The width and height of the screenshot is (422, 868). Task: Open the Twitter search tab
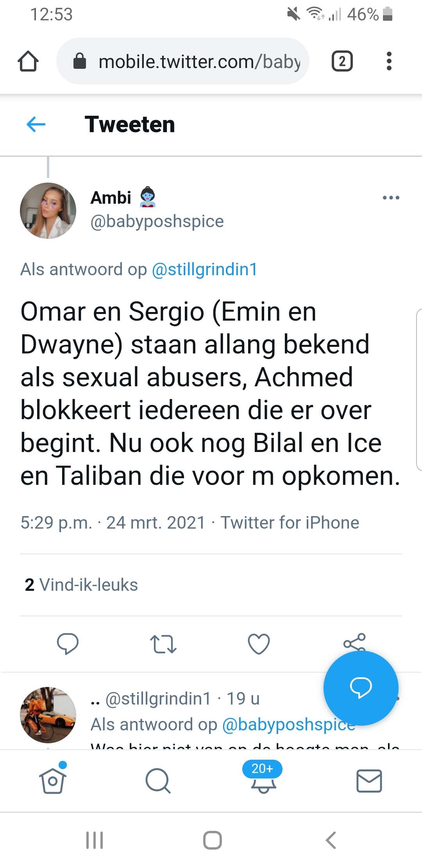tap(158, 781)
